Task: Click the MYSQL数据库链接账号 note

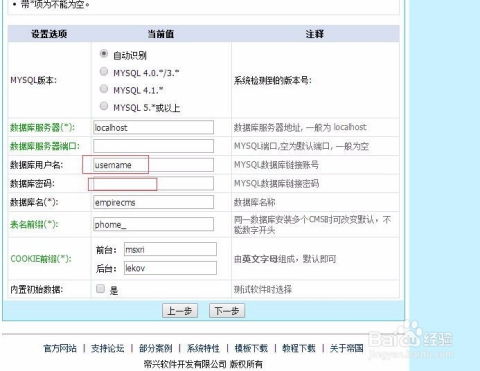Action: 276,165
